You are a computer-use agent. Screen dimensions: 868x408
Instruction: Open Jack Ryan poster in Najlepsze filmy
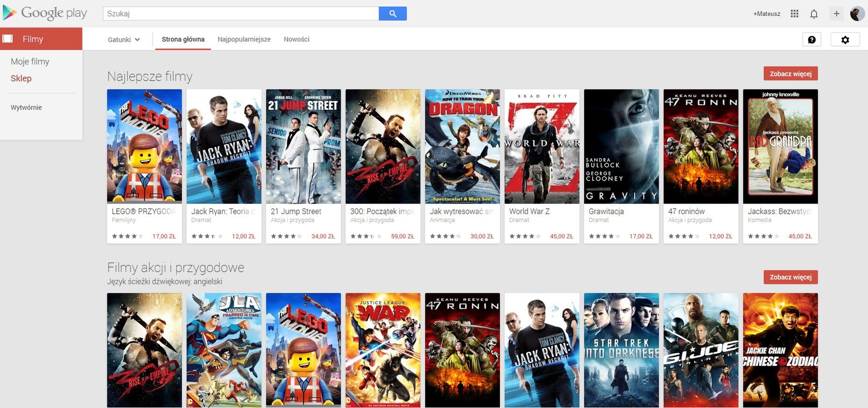coord(224,146)
